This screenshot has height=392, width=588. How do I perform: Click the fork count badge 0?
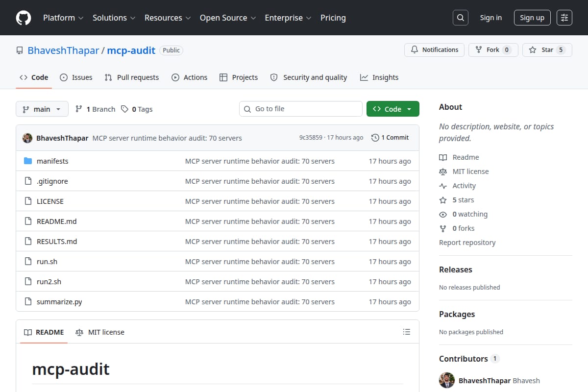click(507, 50)
